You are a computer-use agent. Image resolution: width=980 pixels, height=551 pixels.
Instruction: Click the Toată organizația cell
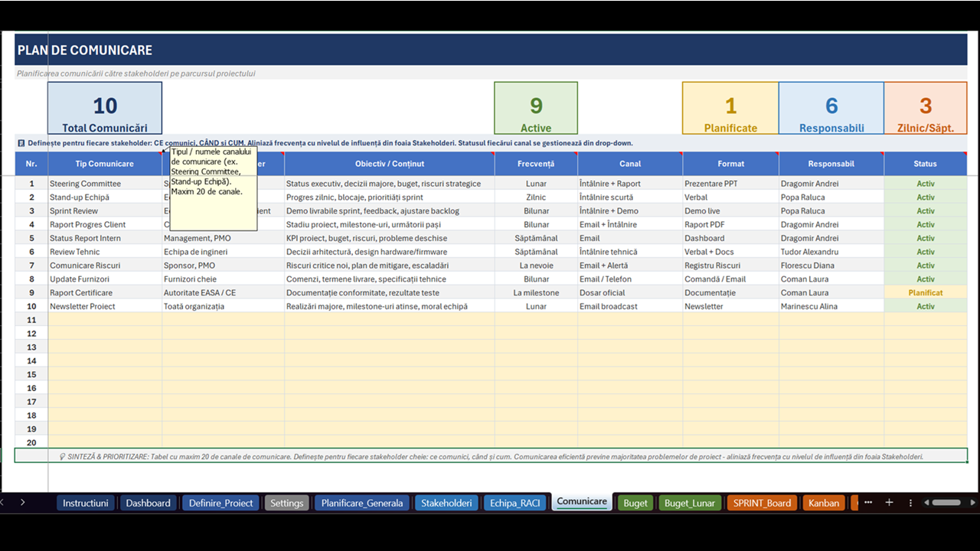coord(223,306)
